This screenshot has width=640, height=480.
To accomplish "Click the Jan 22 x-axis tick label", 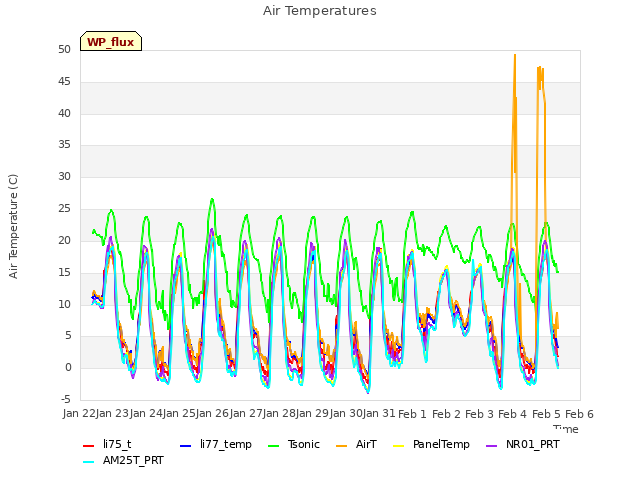I will coord(79,414).
